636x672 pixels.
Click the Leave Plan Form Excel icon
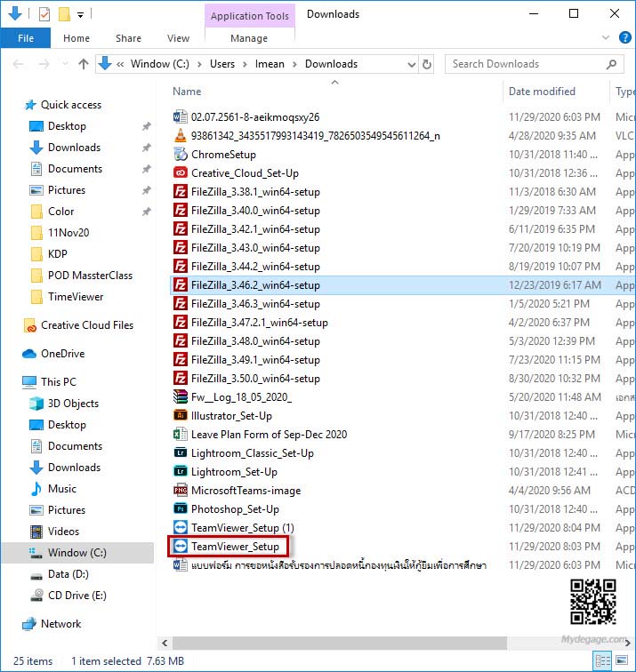point(180,434)
